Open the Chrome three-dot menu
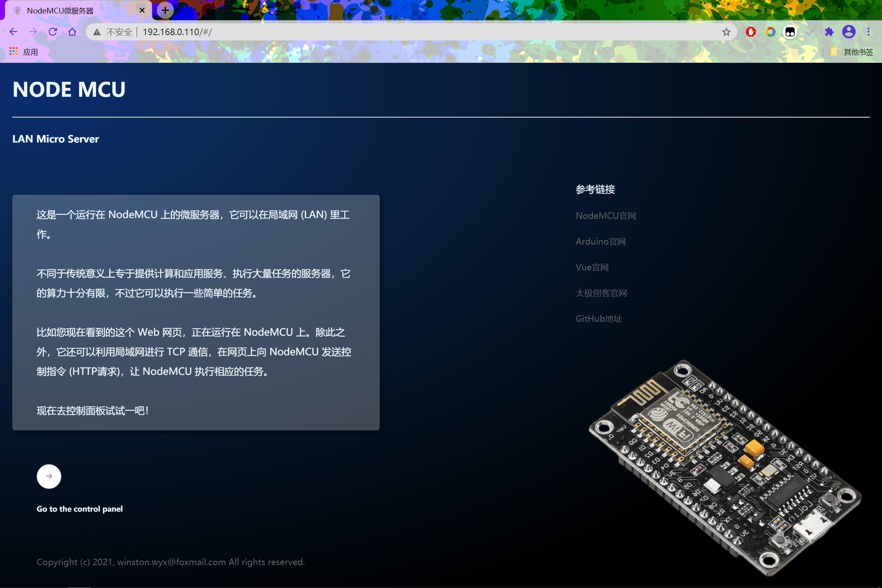882x588 pixels. click(x=869, y=32)
